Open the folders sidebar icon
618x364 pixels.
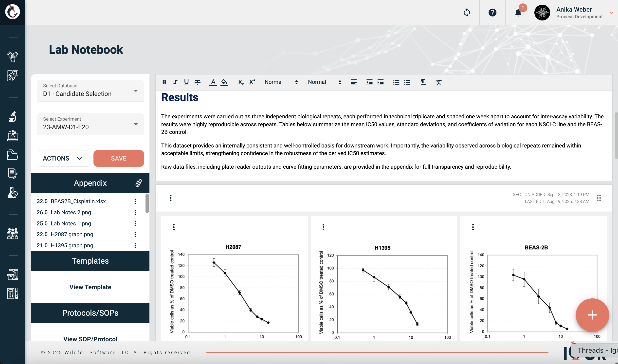[13, 155]
